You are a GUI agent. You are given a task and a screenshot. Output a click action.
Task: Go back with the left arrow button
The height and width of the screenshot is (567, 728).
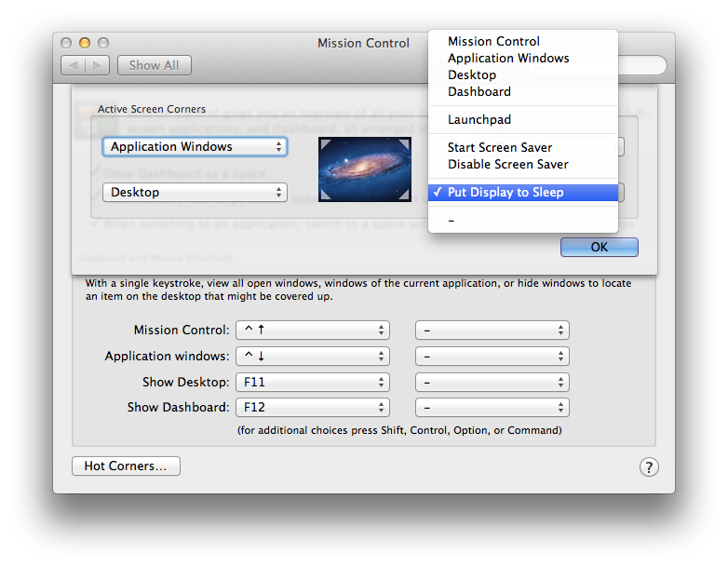point(73,65)
